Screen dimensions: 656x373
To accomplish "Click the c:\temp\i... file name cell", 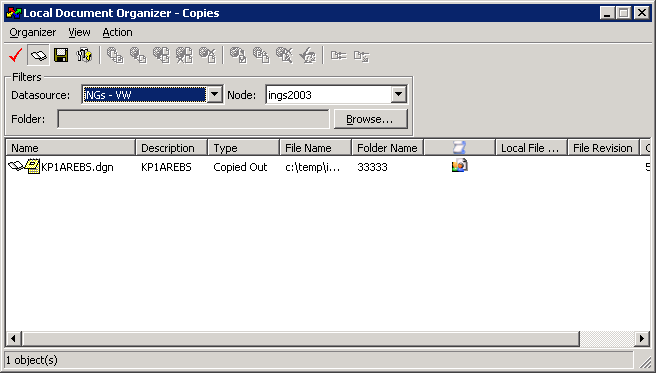I will pyautogui.click(x=313, y=167).
